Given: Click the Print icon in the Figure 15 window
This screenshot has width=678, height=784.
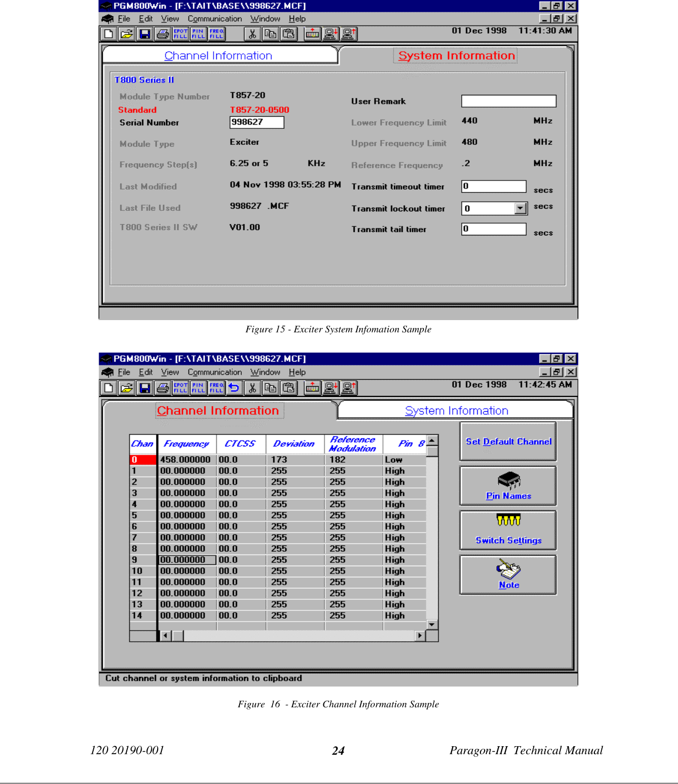Looking at the screenshot, I should pyautogui.click(x=163, y=34).
